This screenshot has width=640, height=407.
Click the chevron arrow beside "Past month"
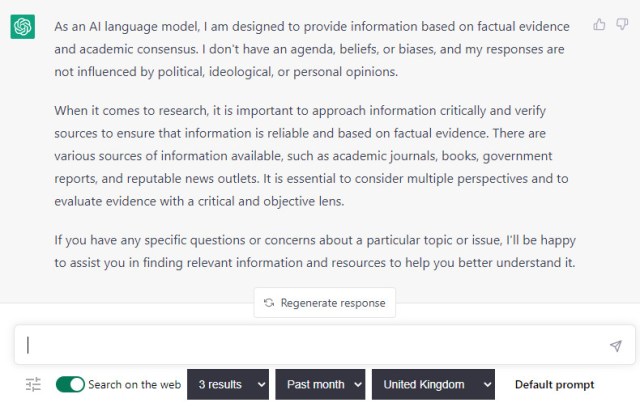coord(355,385)
